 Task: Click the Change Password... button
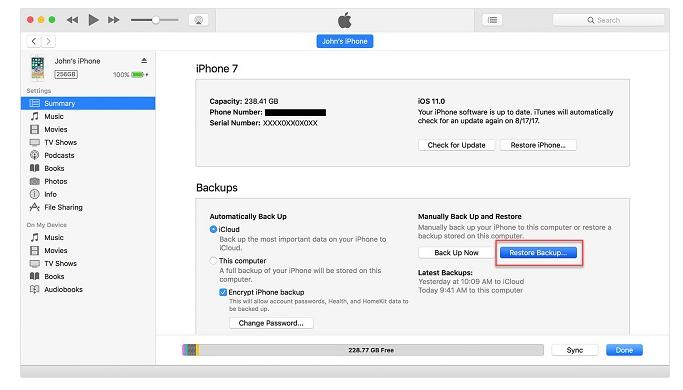[271, 323]
